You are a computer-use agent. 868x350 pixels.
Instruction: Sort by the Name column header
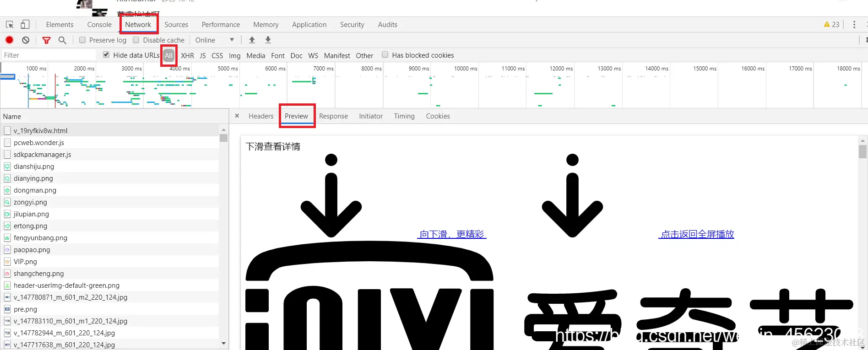[114, 116]
